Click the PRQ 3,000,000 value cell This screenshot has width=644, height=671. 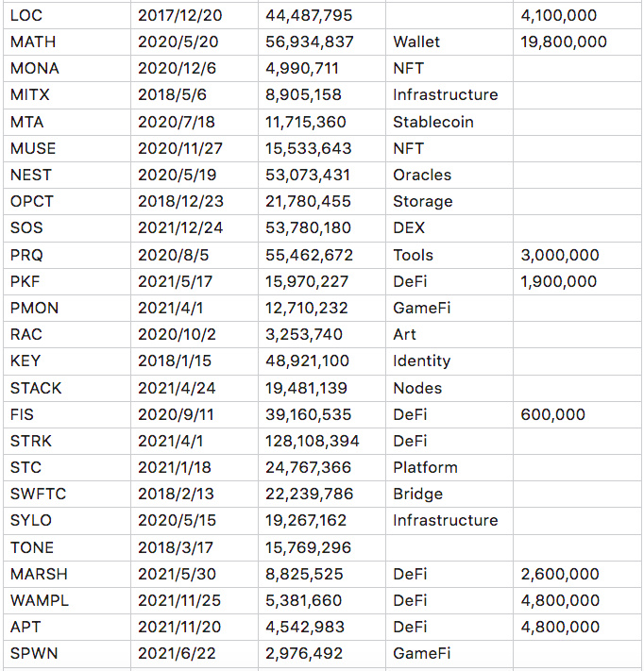577,255
